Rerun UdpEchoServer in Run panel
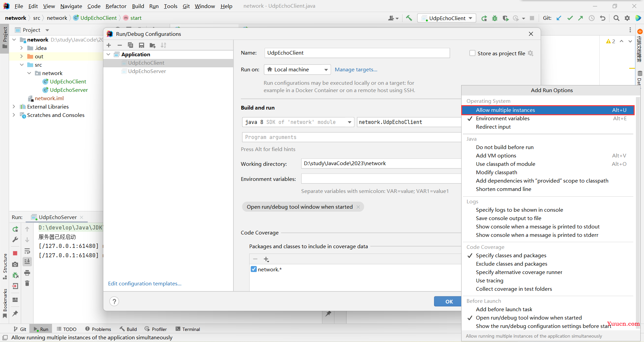 tap(15, 229)
